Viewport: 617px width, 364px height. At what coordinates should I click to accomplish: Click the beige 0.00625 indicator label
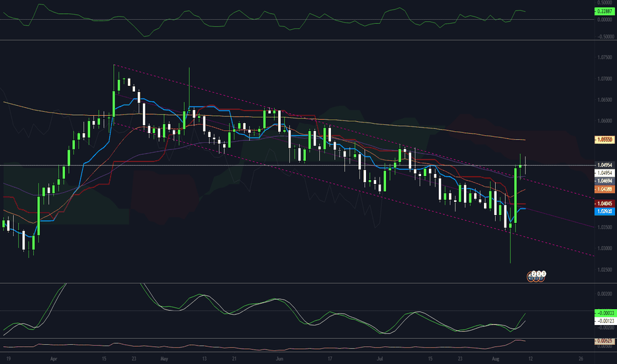604,341
